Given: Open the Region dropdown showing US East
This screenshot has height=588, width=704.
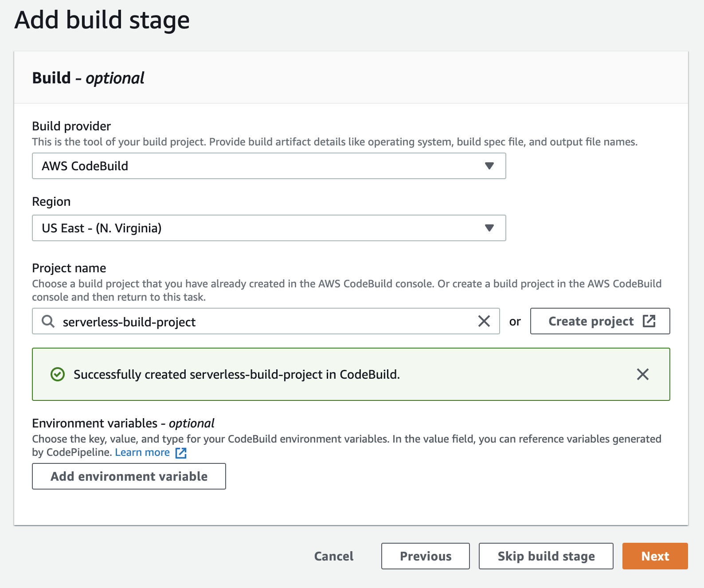Looking at the screenshot, I should 269,228.
